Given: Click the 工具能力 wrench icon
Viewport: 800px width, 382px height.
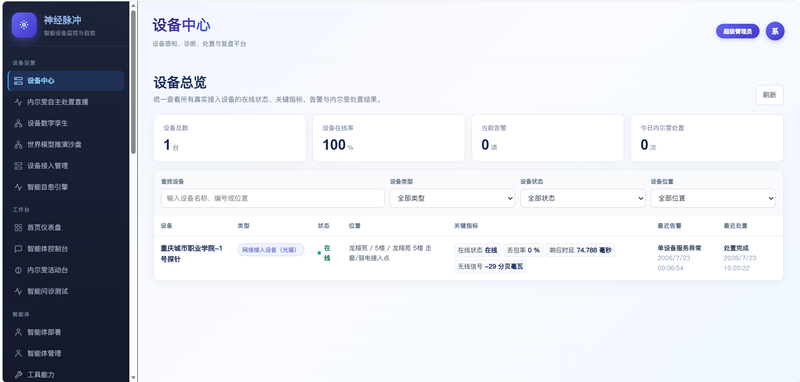Looking at the screenshot, I should point(18,375).
